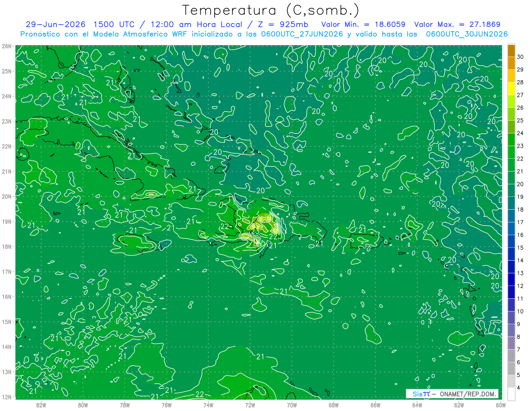The height and width of the screenshot is (411, 532).
Task: Click the blue legend swatch between 14 and 15
Action: point(511,254)
